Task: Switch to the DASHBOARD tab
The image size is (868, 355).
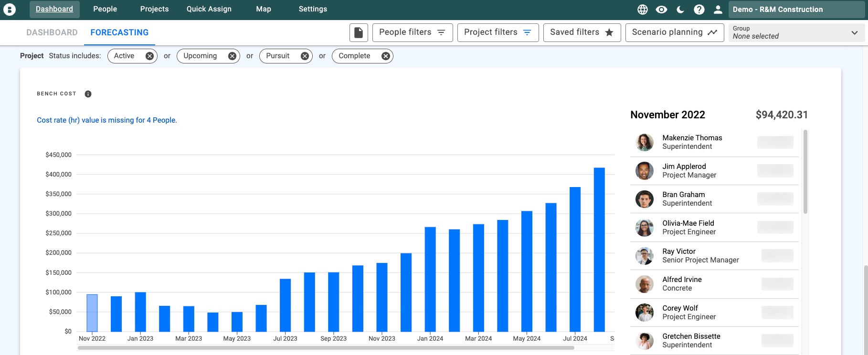Action: coord(52,32)
